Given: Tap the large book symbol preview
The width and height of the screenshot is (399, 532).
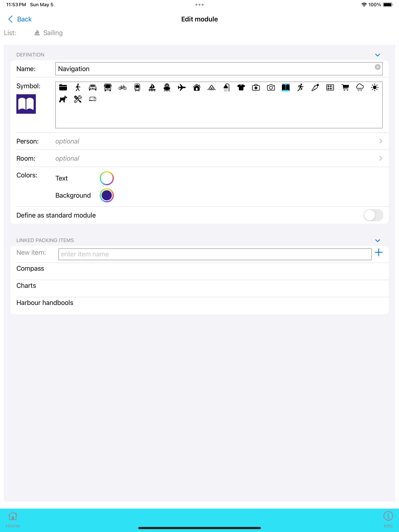Looking at the screenshot, I should 26,104.
